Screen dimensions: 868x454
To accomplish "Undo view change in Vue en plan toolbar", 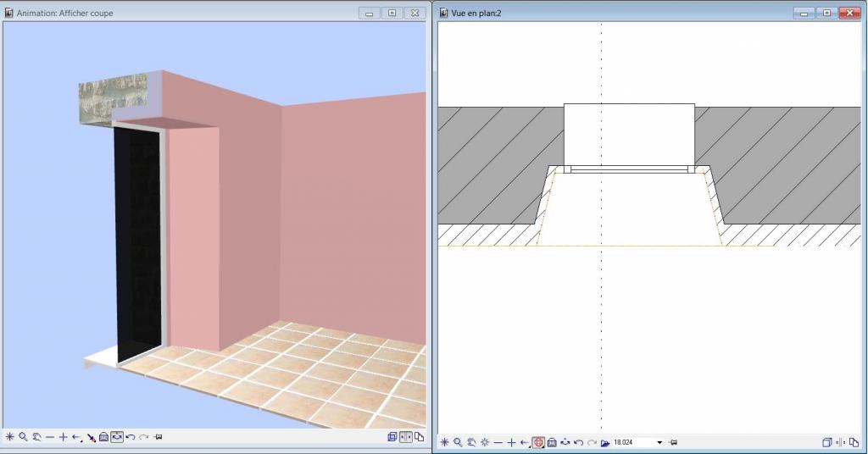I will (x=578, y=442).
